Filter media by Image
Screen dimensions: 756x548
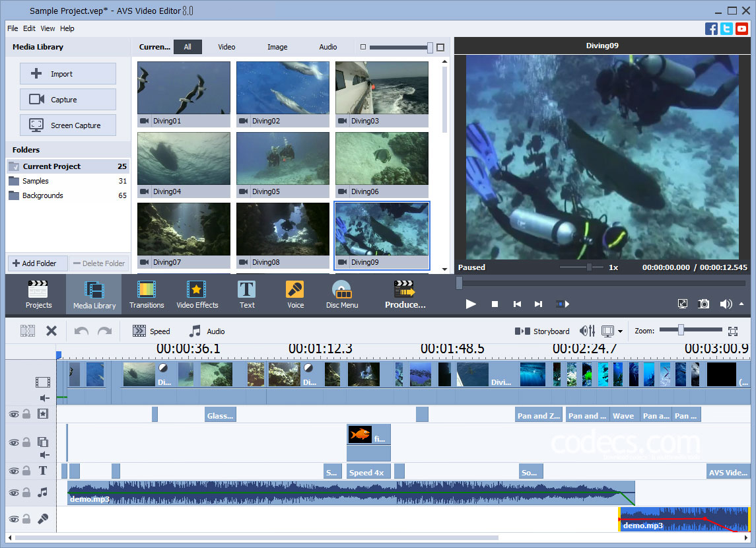pos(277,47)
